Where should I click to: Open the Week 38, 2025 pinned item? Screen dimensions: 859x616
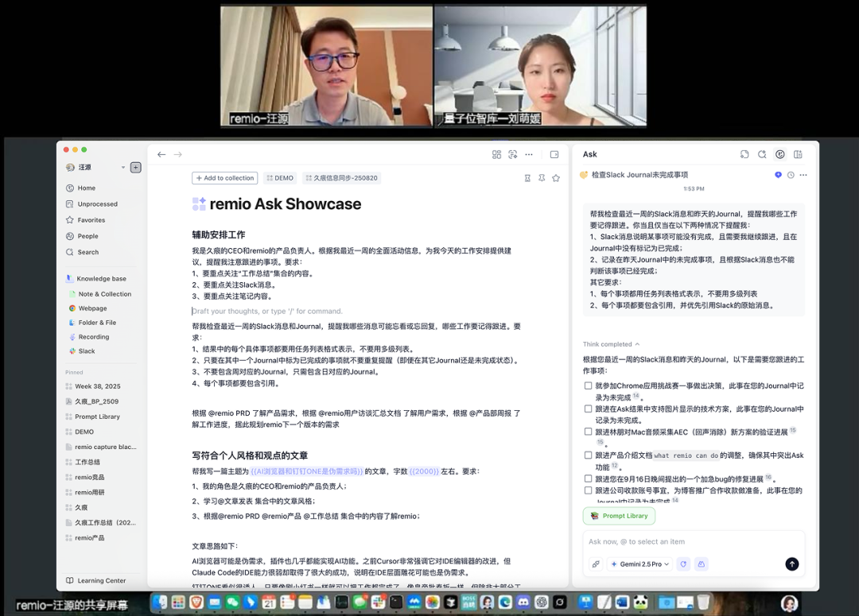pyautogui.click(x=98, y=386)
